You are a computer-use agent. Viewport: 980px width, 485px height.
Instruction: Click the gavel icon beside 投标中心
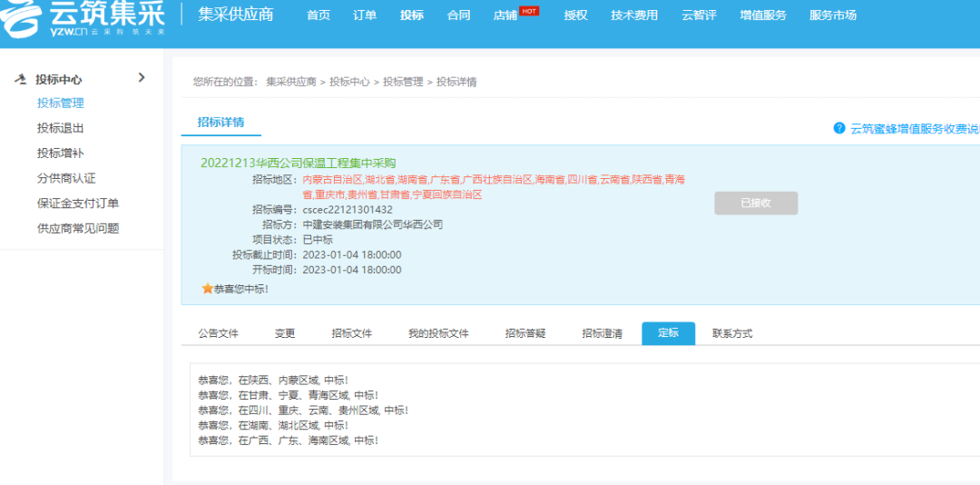pos(20,80)
